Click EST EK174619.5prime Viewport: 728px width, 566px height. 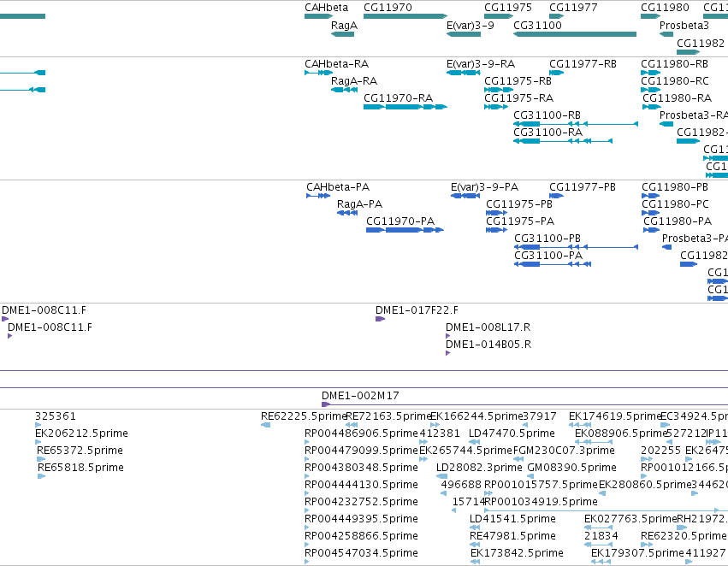pos(580,424)
